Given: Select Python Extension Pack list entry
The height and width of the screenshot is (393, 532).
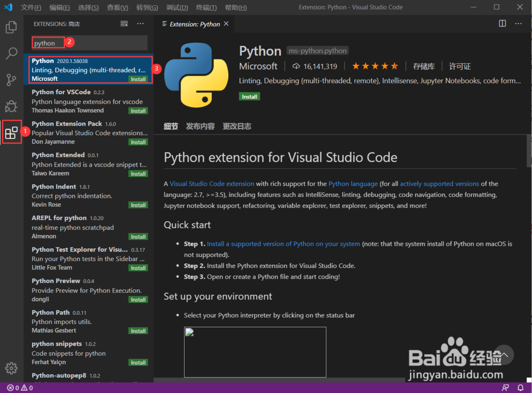Looking at the screenshot, I should [88, 132].
